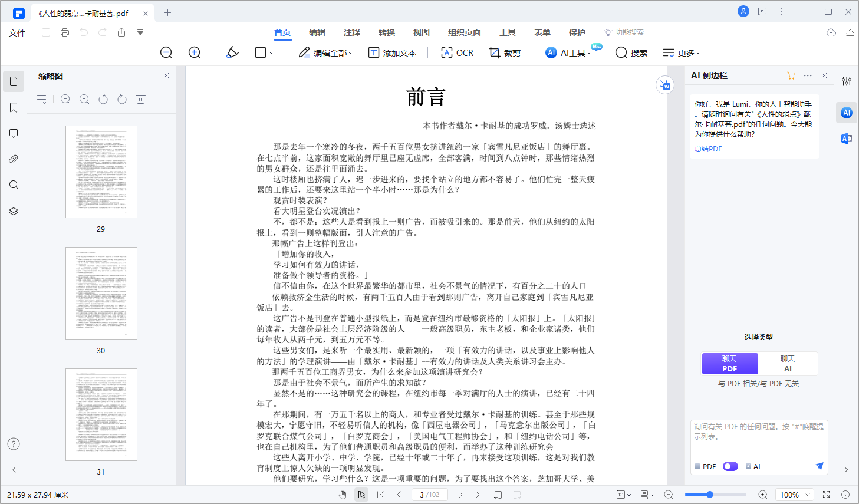Open the fit-page 1:1 view dropdown
The width and height of the screenshot is (859, 504).
(624, 495)
